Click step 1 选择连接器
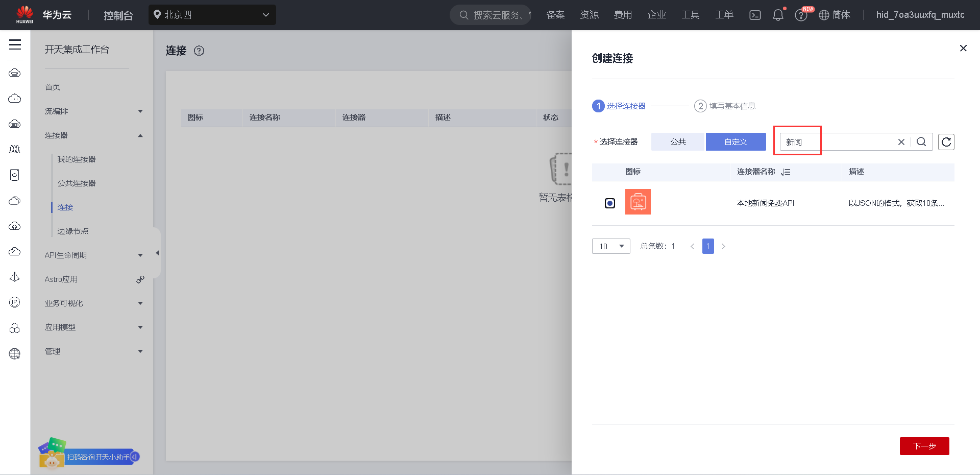The image size is (980, 475). pos(619,106)
